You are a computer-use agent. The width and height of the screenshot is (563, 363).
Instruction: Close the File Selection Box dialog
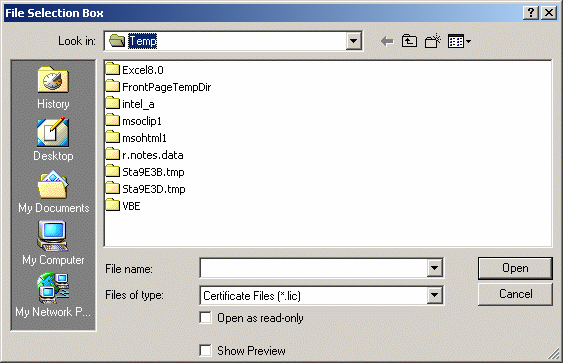(x=549, y=13)
